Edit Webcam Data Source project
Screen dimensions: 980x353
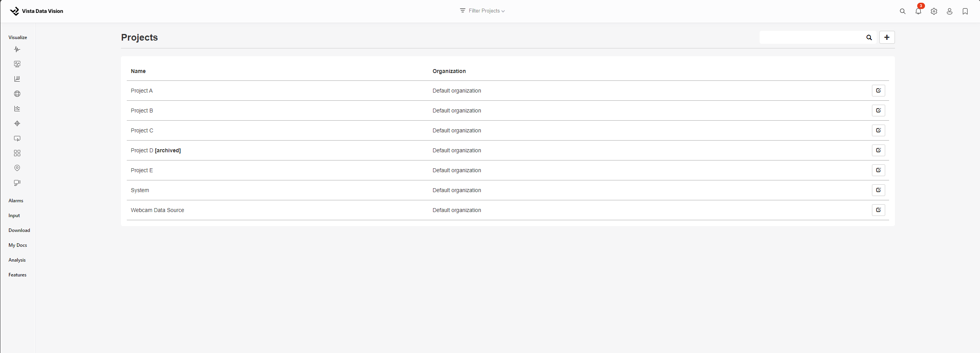coord(879,210)
